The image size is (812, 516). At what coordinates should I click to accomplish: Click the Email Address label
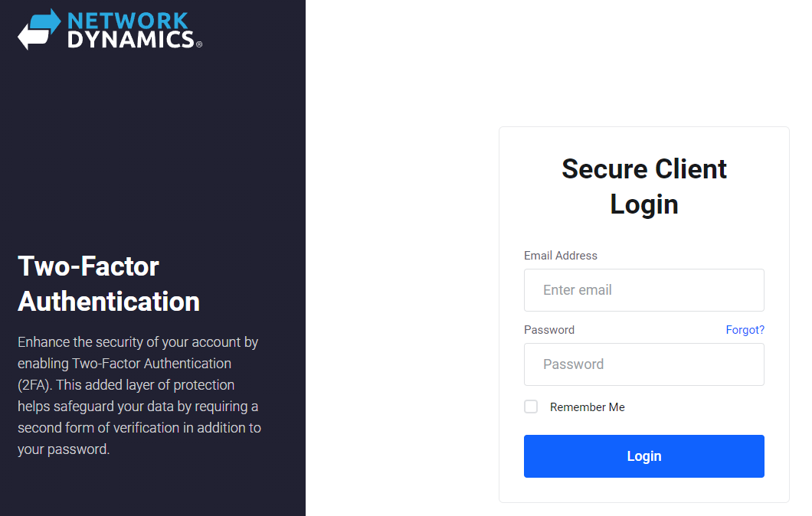pos(560,255)
